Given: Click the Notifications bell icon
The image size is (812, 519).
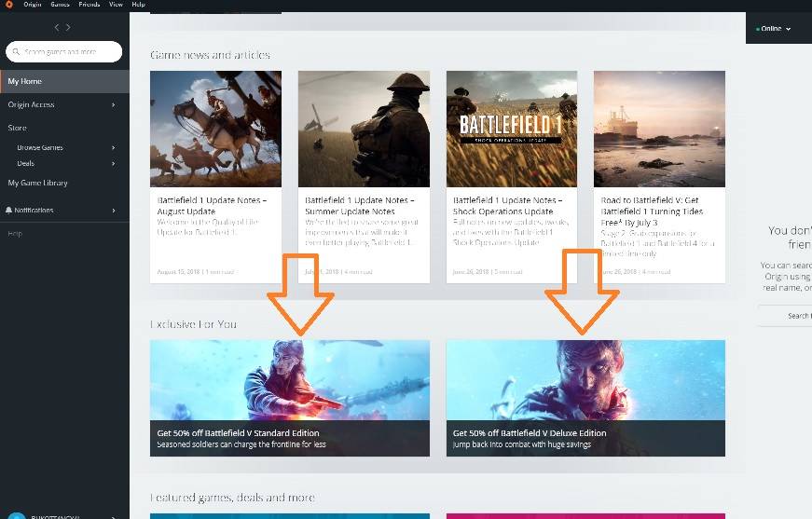Looking at the screenshot, I should tap(9, 211).
